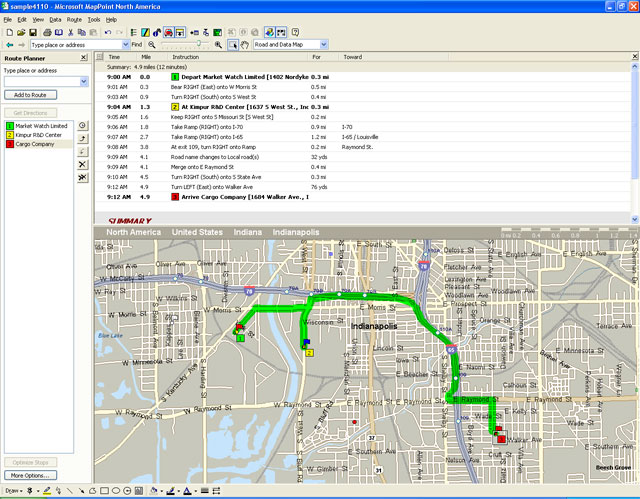The image size is (640, 499).
Task: Select Market Watch Limited stop
Action: click(x=38, y=126)
